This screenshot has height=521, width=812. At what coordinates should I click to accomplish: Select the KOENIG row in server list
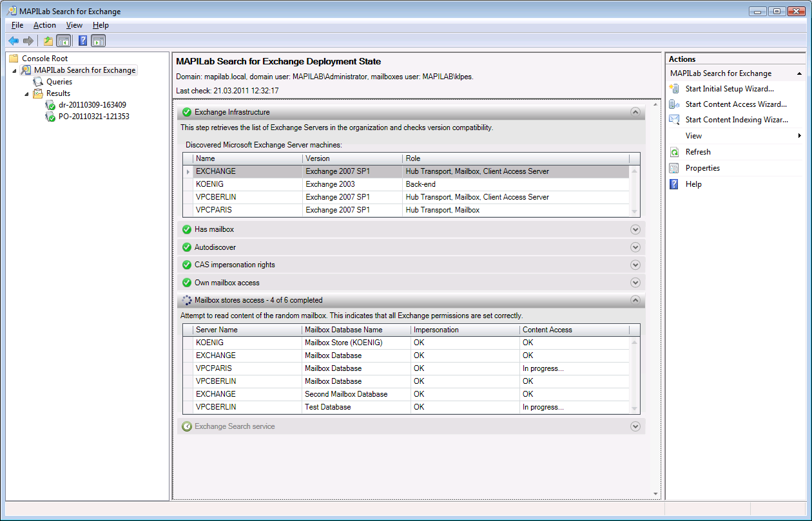click(209, 184)
